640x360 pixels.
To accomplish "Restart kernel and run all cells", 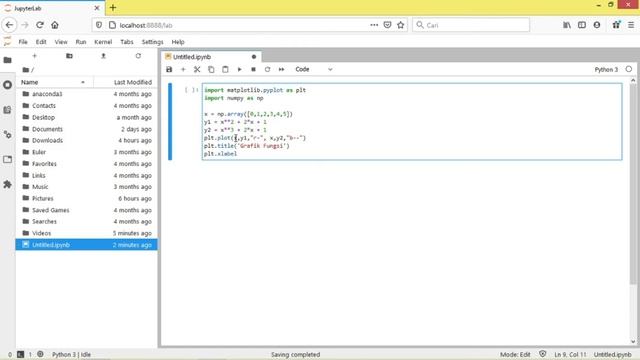I will (281, 69).
